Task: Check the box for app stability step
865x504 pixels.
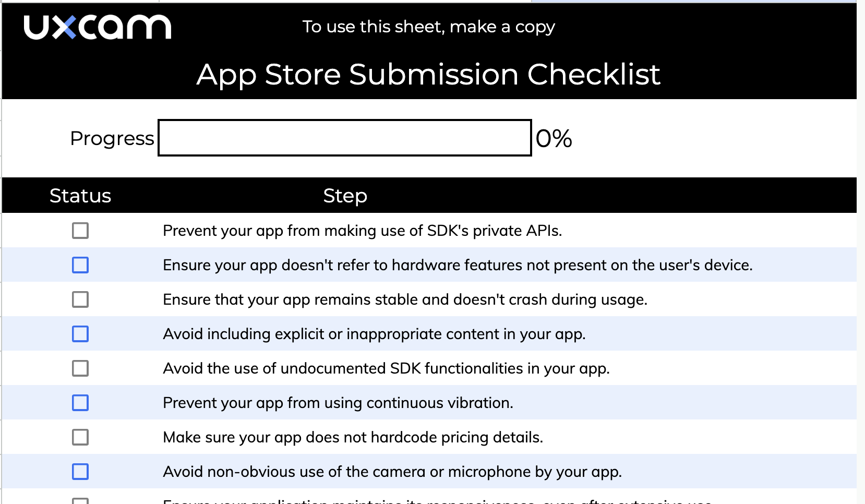Action: tap(79, 299)
